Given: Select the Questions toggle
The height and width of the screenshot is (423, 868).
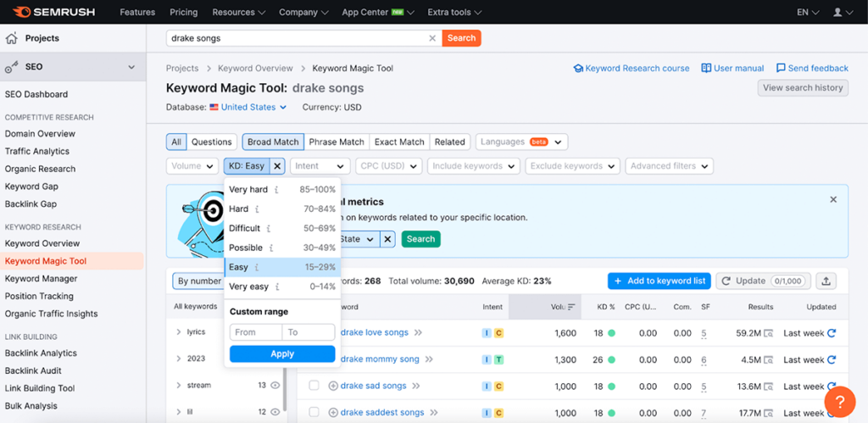Looking at the screenshot, I should tap(211, 142).
